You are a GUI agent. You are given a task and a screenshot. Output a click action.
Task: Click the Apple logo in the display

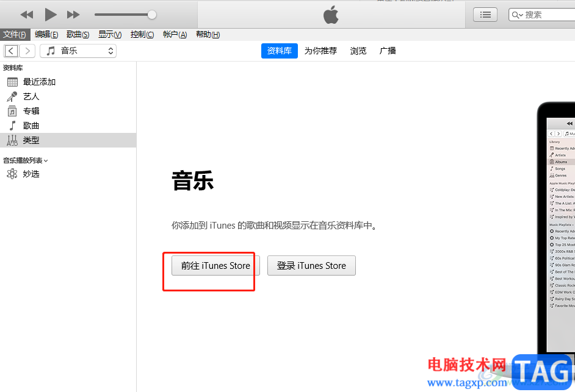tap(331, 15)
